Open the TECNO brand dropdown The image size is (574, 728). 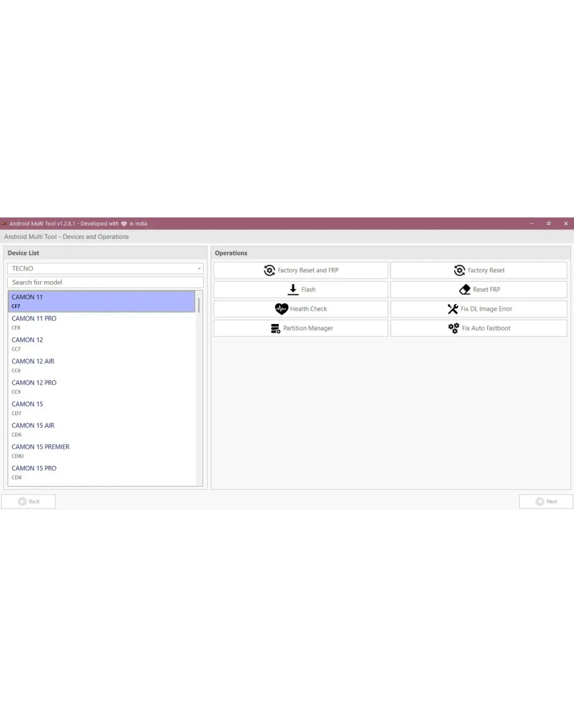[105, 269]
